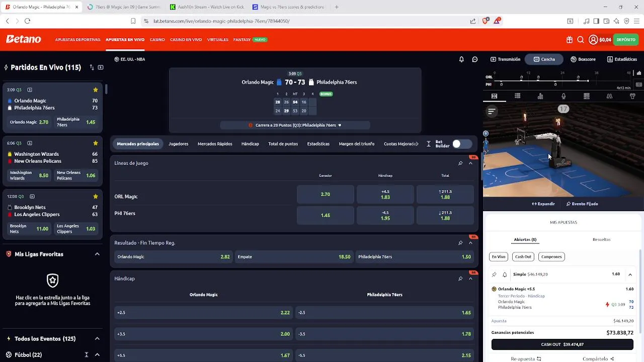Open the search magnifier in header
This screenshot has height=362, width=644.
point(581,40)
